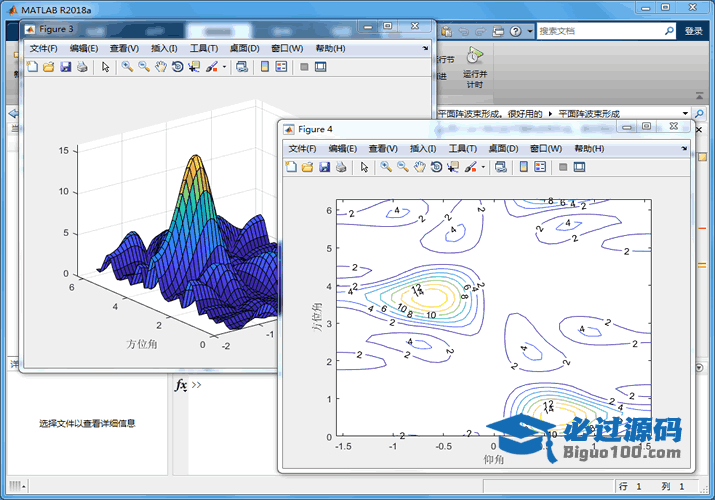Show Plot Tools and dock Figure 4

(579, 167)
